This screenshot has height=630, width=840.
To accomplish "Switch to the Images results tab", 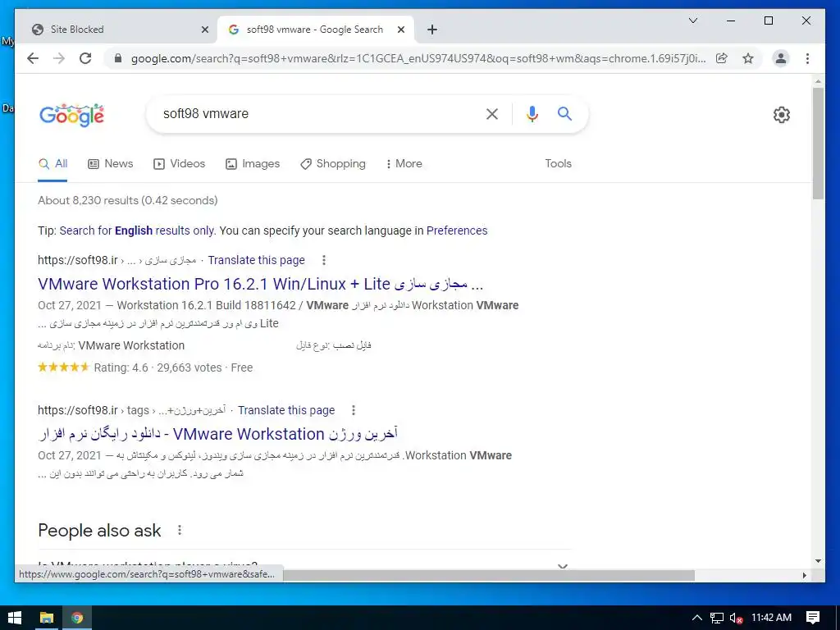I will [x=253, y=163].
